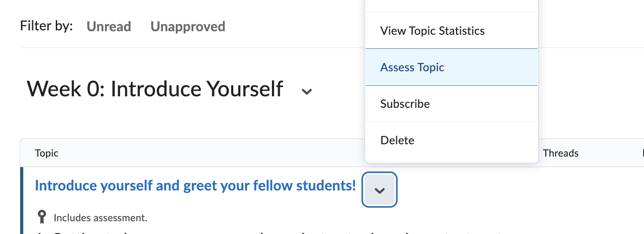Open the Introduce yourself topic link

195,186
